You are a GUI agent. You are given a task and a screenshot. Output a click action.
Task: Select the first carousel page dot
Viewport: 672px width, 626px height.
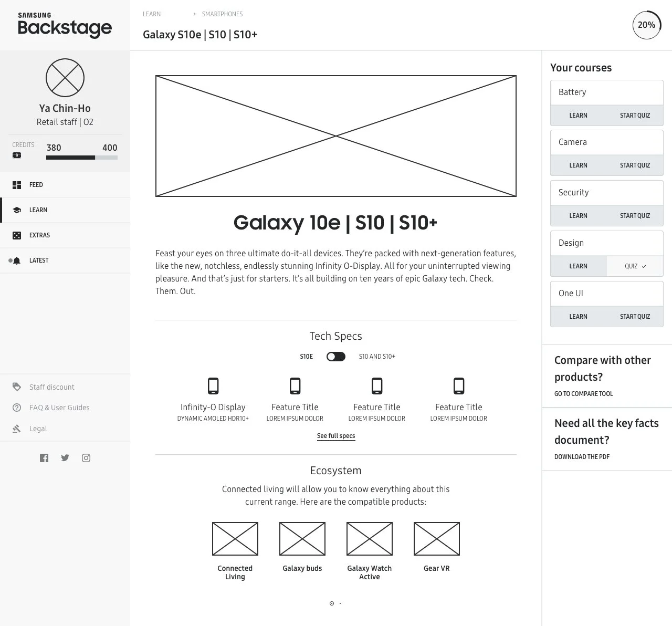(332, 603)
